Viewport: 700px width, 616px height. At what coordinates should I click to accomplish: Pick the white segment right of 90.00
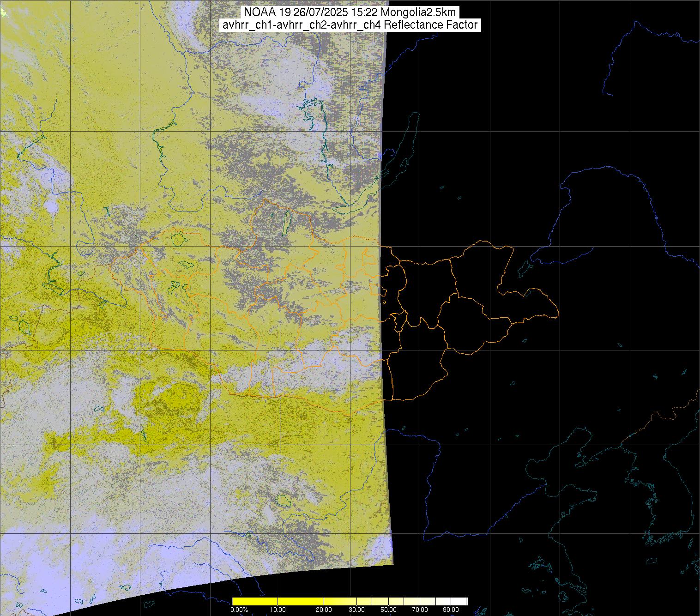[459, 601]
